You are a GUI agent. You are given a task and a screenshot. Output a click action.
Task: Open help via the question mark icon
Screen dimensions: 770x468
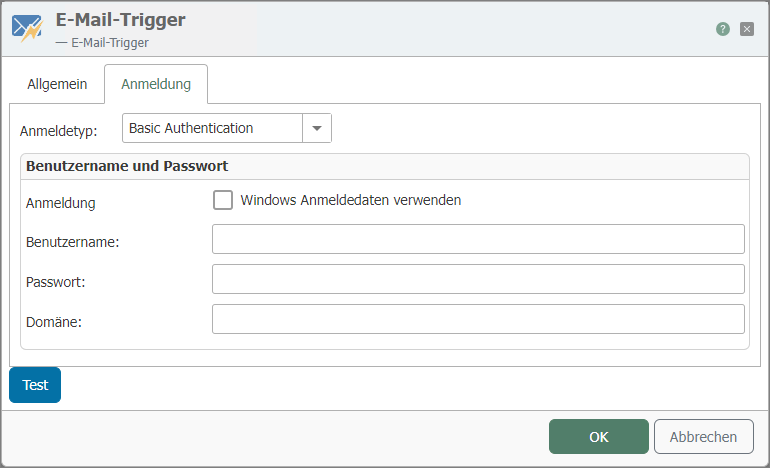point(723,29)
